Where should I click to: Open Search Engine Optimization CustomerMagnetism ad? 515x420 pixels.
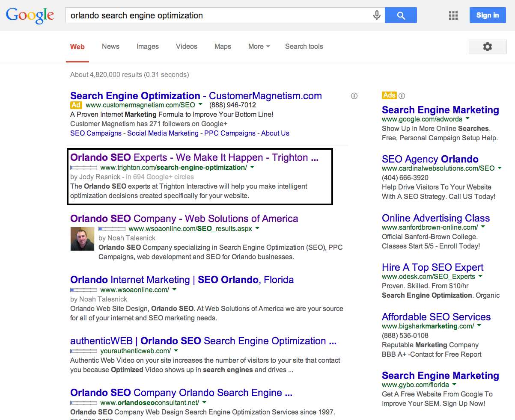[x=196, y=96]
